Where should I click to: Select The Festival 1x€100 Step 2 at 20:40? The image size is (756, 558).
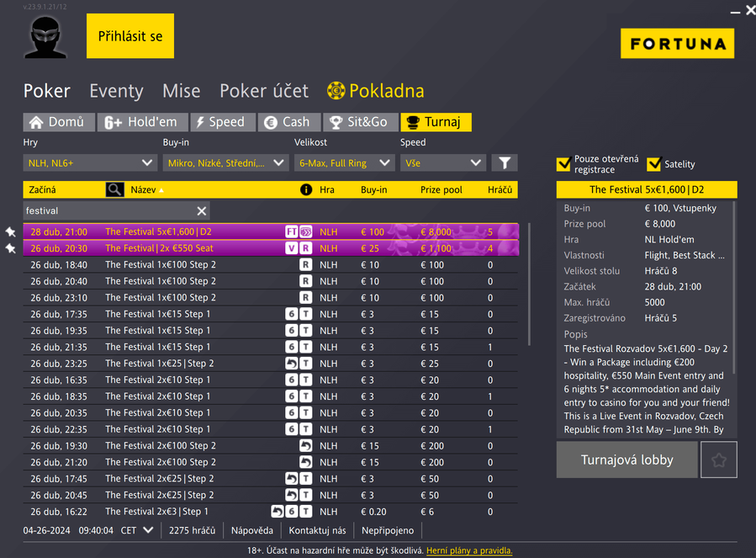(x=271, y=281)
